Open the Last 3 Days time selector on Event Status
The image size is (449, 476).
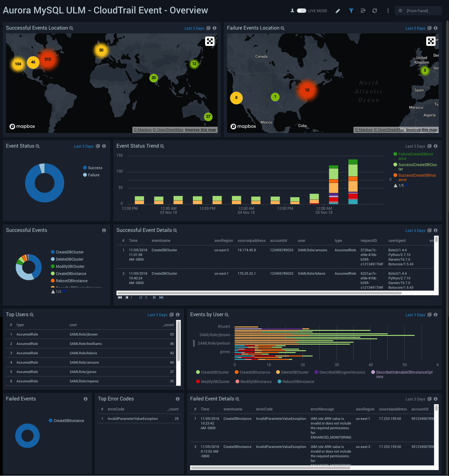[x=84, y=146]
